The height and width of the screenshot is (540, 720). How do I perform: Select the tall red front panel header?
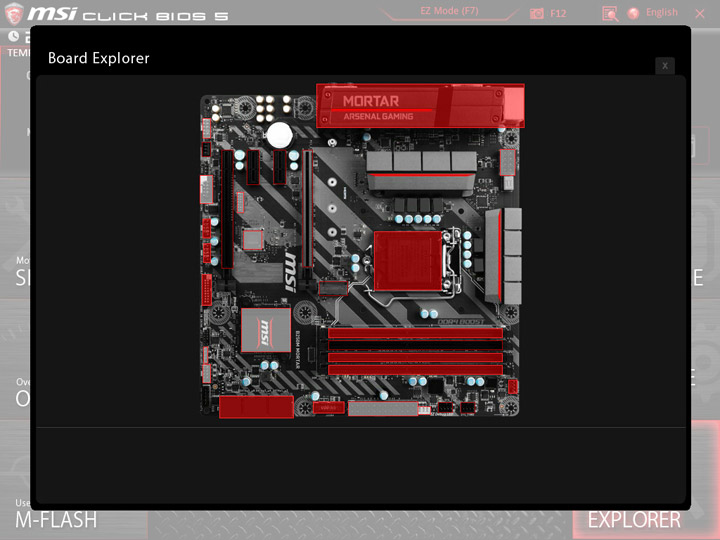[207, 290]
